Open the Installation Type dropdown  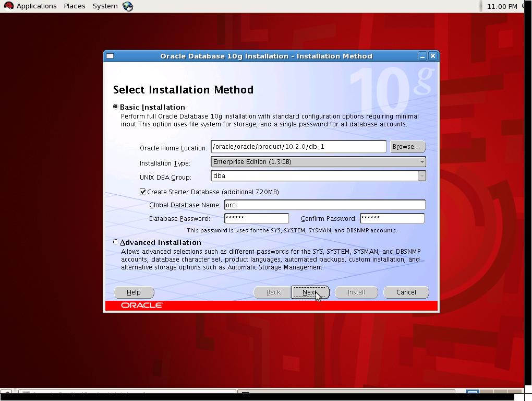point(318,162)
